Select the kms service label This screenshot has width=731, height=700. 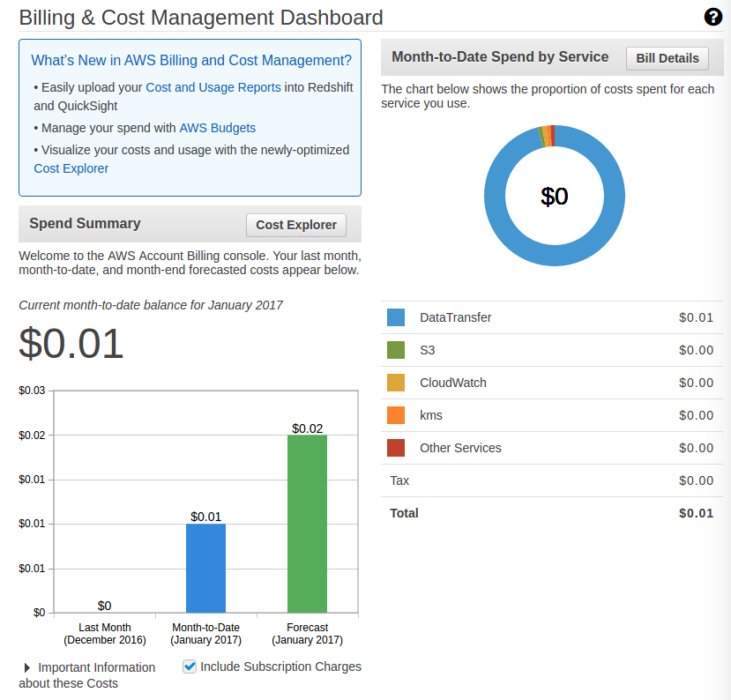431,415
